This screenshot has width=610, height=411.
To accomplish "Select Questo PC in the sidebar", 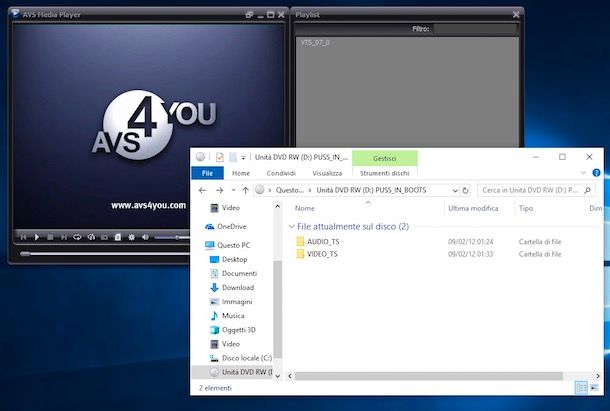I will 228,245.
